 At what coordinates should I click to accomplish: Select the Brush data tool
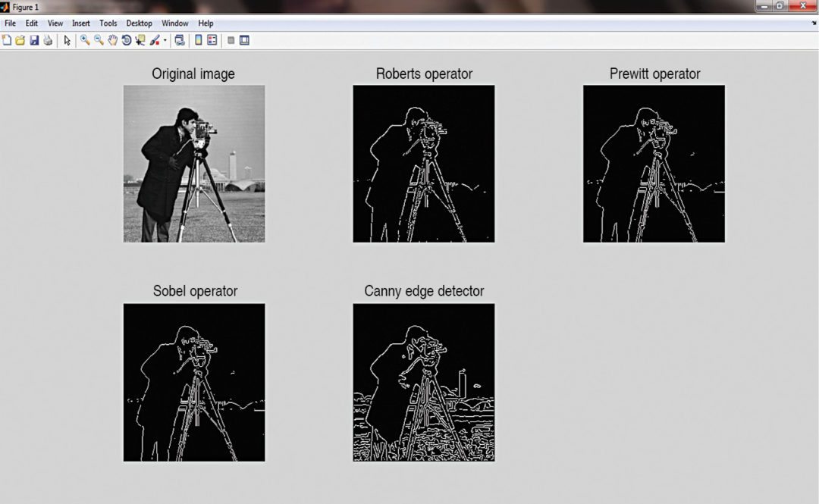coord(155,40)
